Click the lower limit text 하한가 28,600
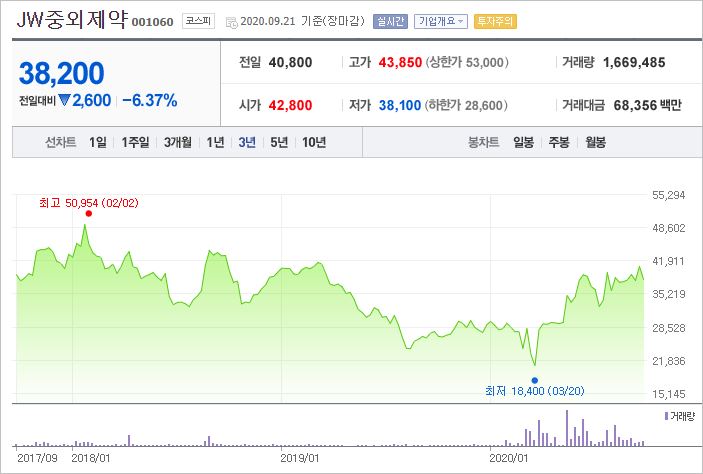The image size is (703, 474). coord(466,105)
